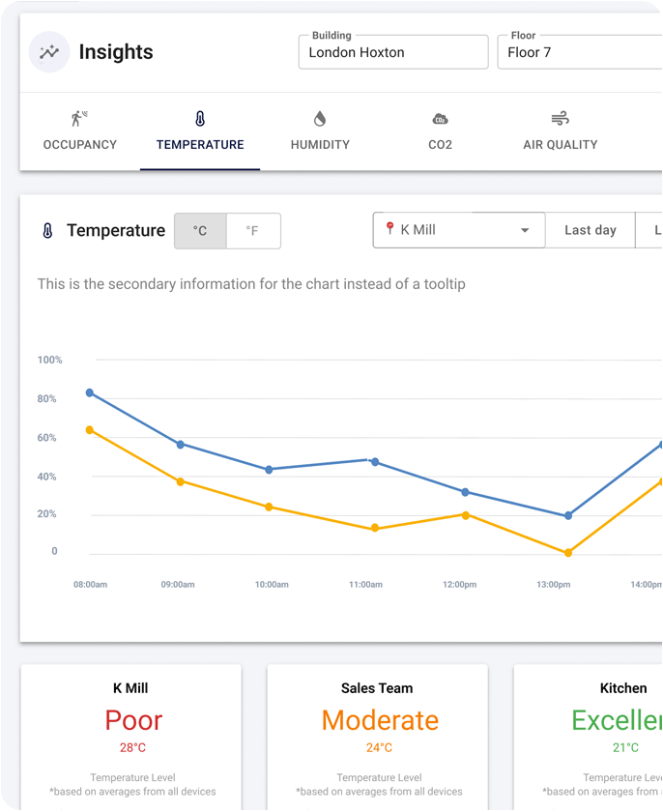Click the Insights sparkline icon
Viewport: 663px width, 812px height.
point(49,52)
